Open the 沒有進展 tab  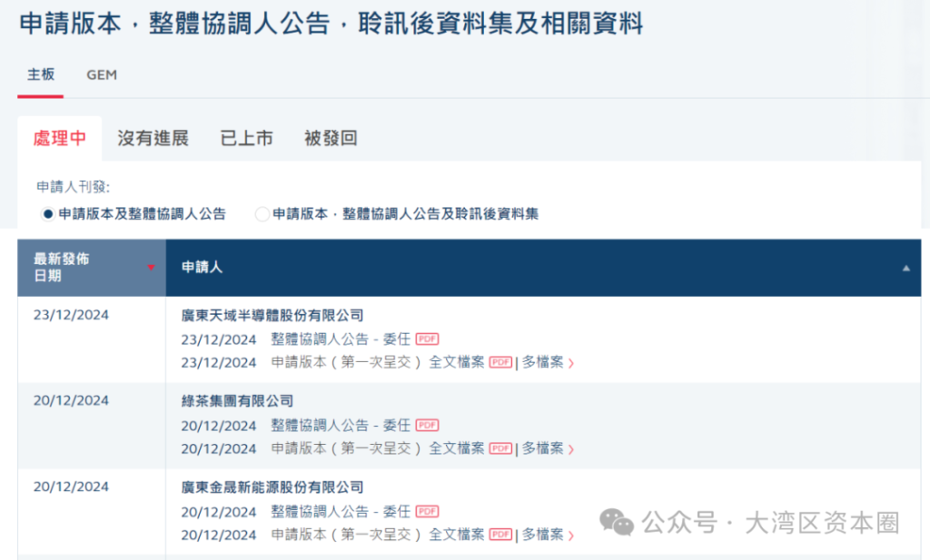153,138
